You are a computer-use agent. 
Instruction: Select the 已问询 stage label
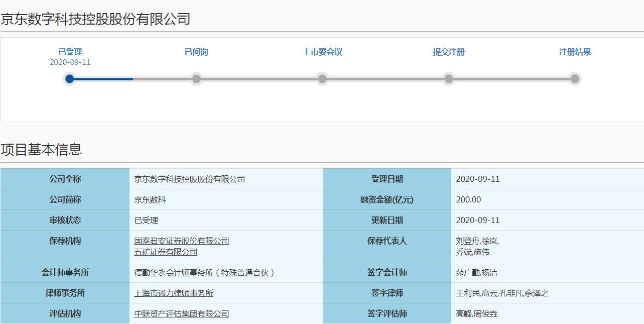(196, 52)
